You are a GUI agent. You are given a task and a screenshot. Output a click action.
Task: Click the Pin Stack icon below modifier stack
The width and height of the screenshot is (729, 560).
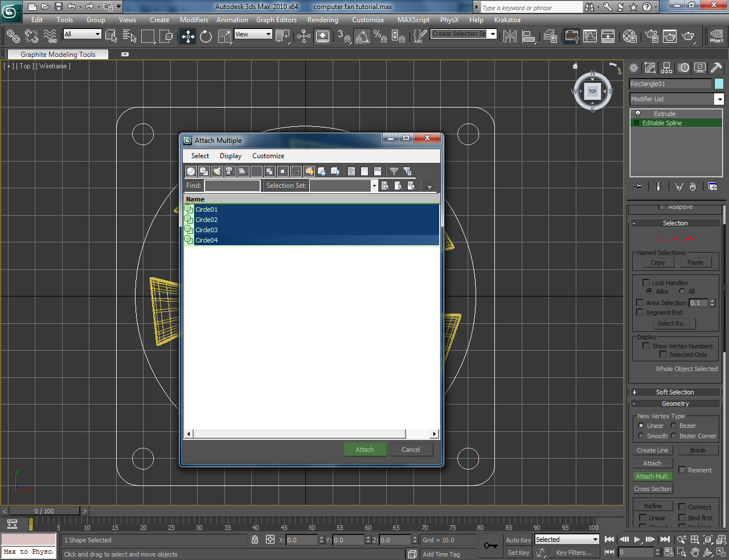[638, 186]
